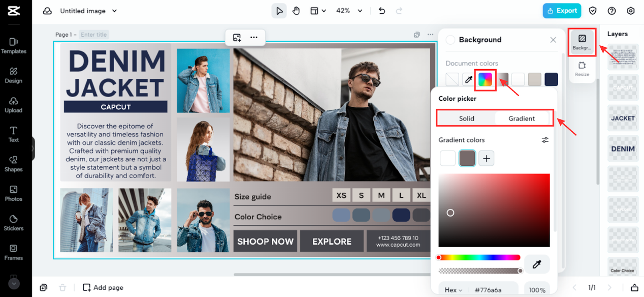Select the CAPCUT layer thumbnail
This screenshot has width=644, height=297.
623,87
